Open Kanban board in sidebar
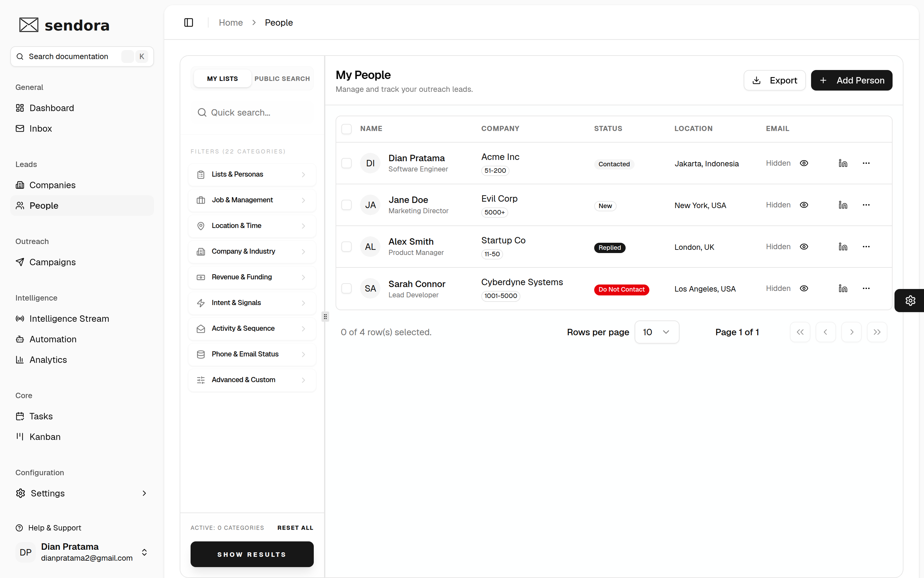 click(82, 437)
